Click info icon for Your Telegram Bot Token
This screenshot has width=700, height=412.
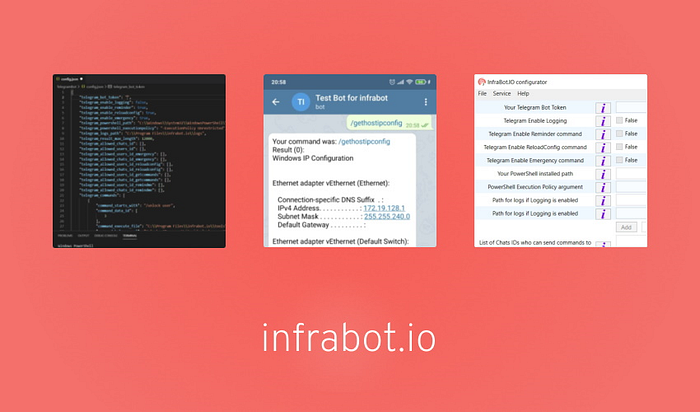pyautogui.click(x=603, y=108)
